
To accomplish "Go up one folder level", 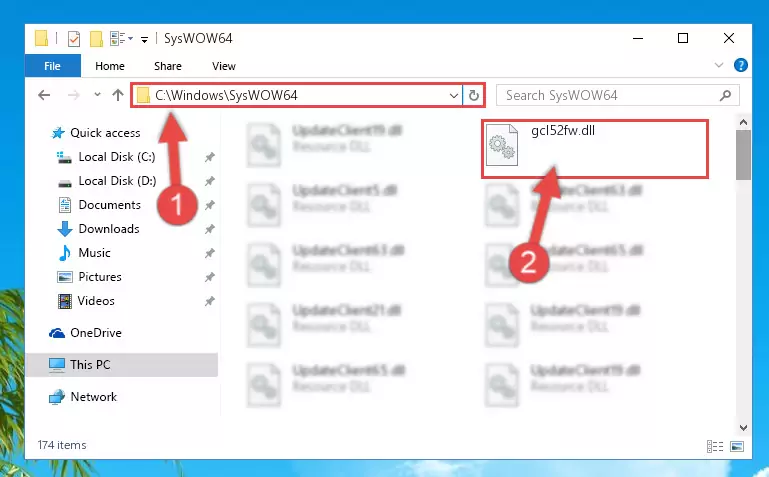I will click(x=118, y=95).
